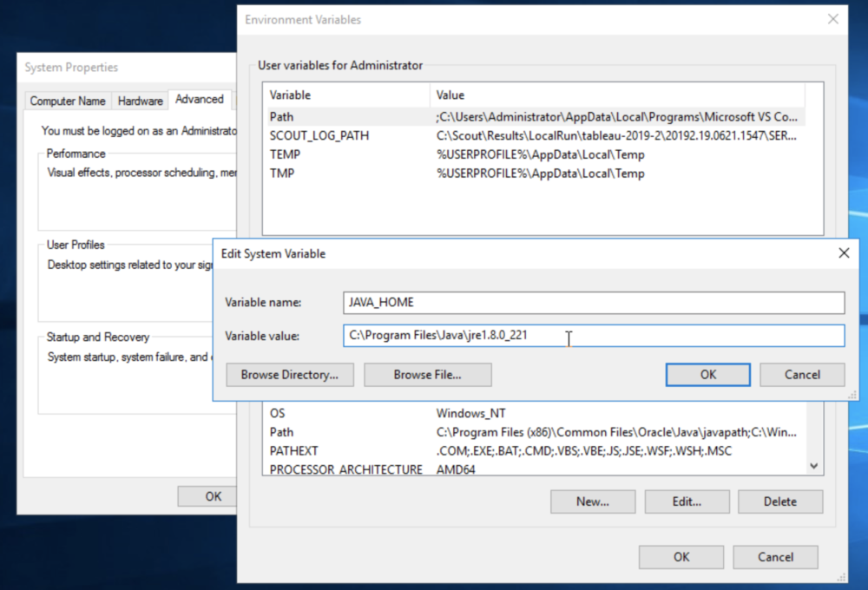
Task: Click the Delete button for system variables
Action: pos(779,501)
